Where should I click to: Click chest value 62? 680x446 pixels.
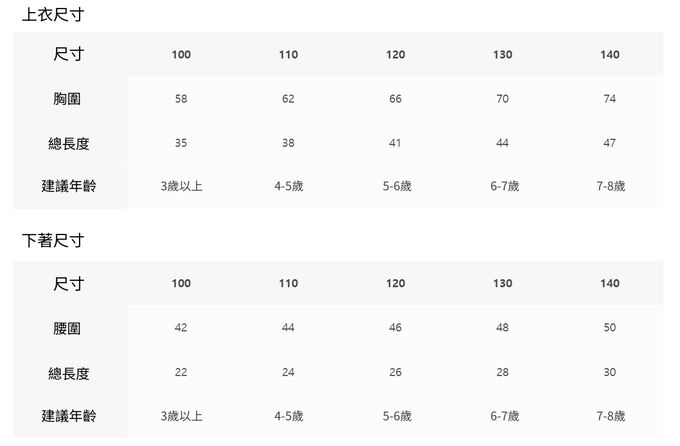coord(288,99)
